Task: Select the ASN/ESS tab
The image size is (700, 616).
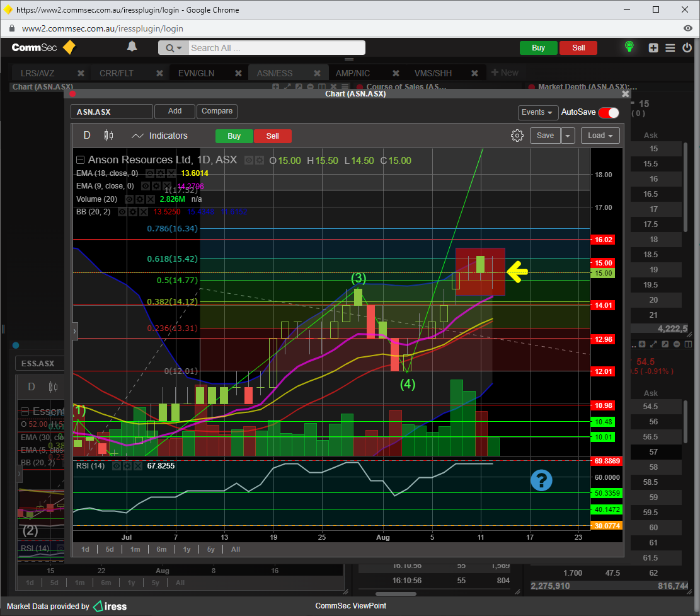Action: [275, 73]
